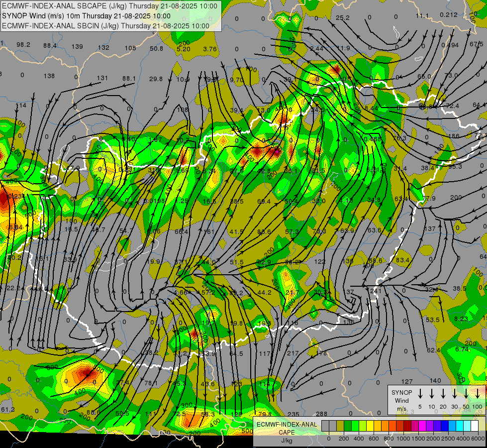Click the 69.4 value on the map

point(264,202)
